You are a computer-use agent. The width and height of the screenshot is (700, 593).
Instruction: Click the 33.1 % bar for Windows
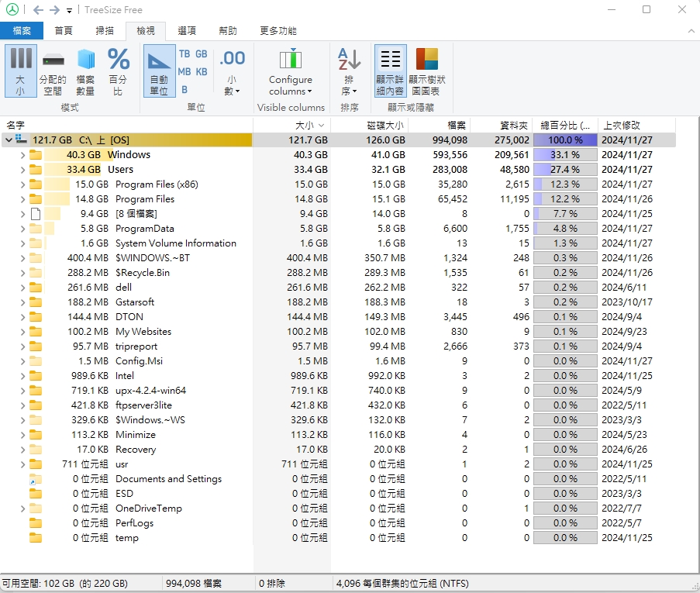point(565,155)
